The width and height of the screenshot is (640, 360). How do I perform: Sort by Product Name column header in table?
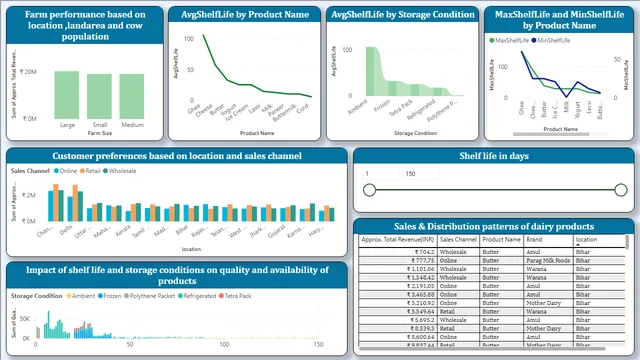[x=501, y=240]
